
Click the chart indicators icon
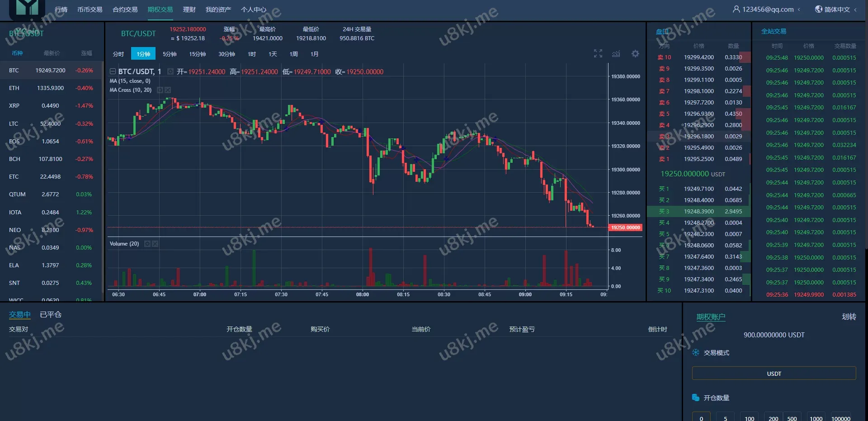click(616, 54)
